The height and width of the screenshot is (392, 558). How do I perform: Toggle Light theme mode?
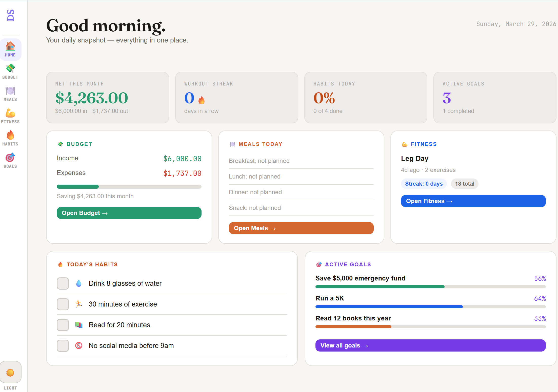point(11,372)
